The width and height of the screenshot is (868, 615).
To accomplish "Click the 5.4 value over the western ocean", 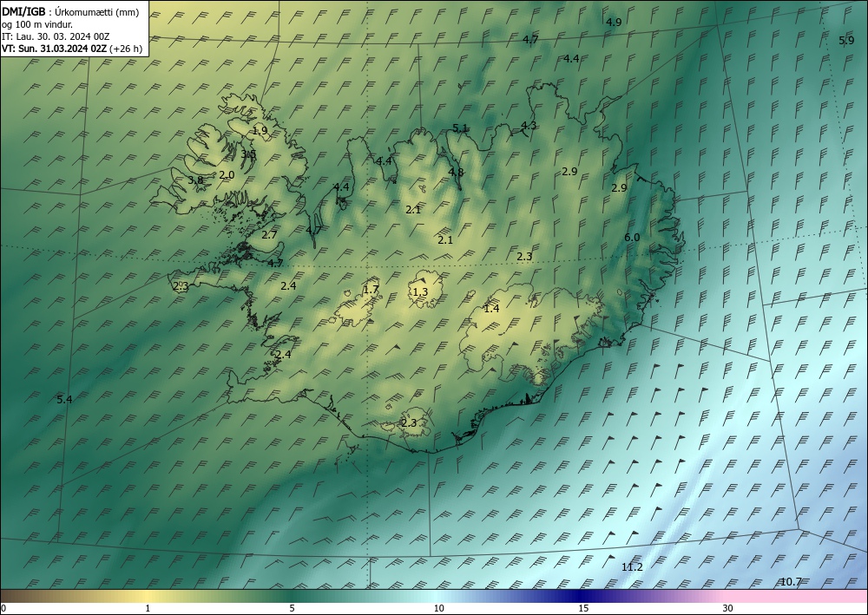I will [65, 399].
